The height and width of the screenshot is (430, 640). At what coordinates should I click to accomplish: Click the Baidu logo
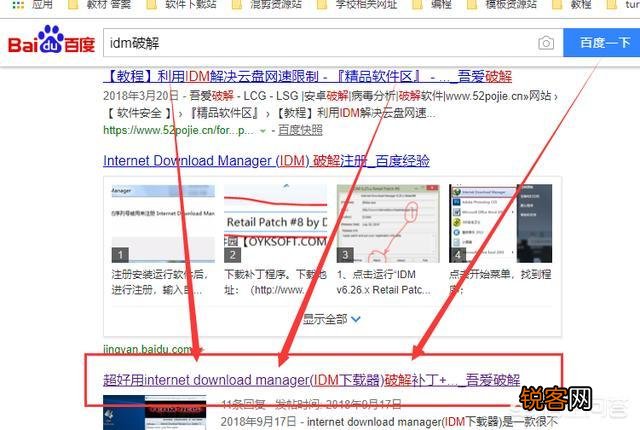pos(51,40)
